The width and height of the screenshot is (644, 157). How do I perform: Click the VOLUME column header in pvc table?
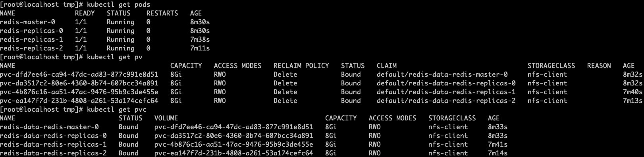click(166, 118)
